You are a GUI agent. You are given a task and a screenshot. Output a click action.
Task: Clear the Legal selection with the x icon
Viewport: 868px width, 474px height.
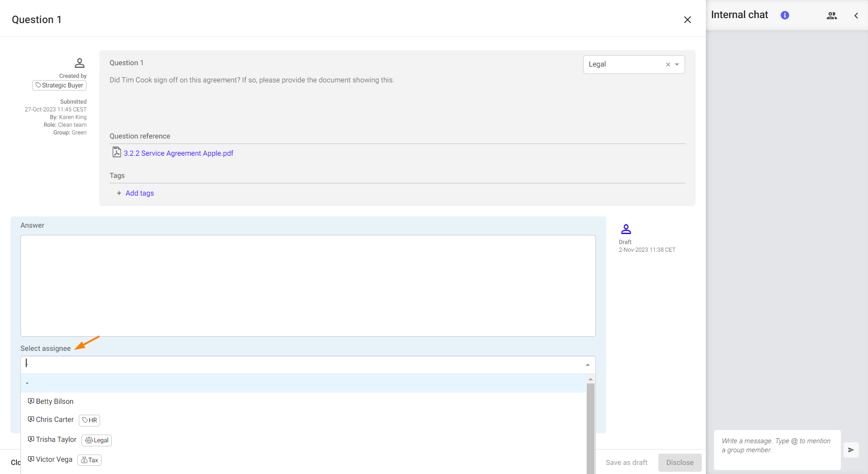668,65
